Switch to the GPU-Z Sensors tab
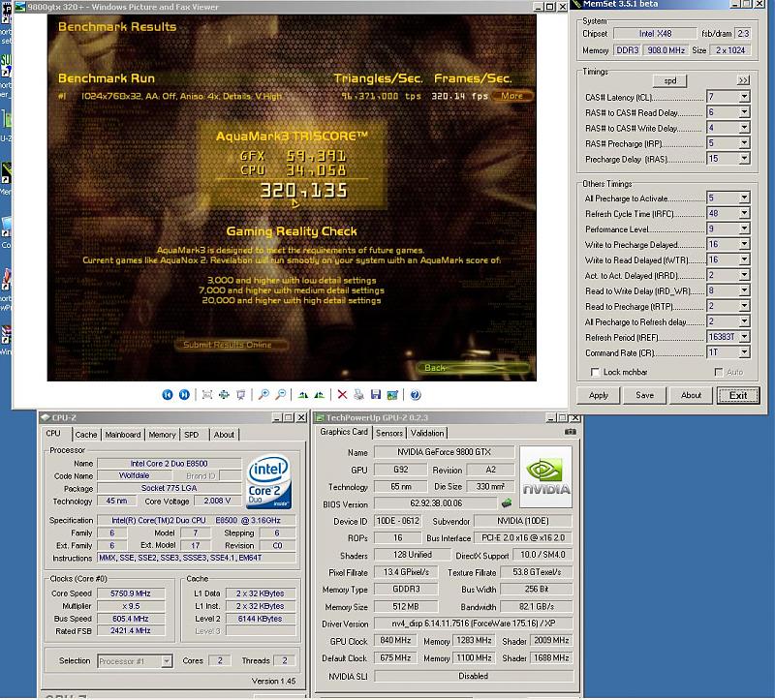The height and width of the screenshot is (700, 775). pyautogui.click(x=389, y=433)
